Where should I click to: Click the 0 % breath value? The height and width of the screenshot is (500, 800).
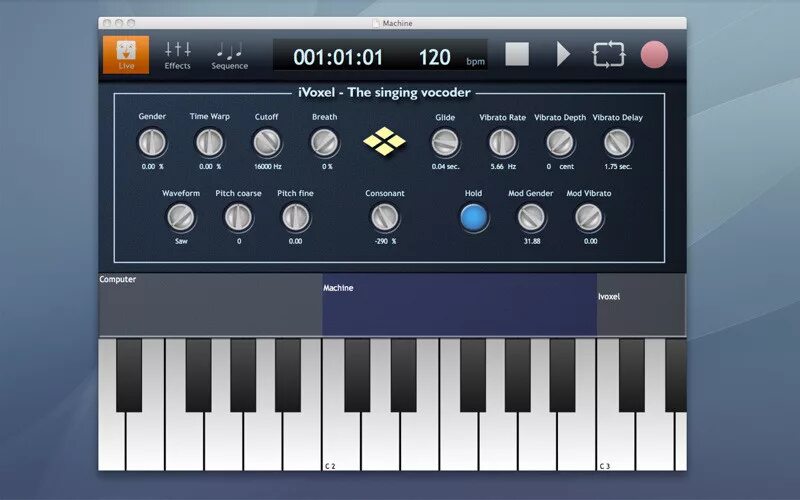327,167
